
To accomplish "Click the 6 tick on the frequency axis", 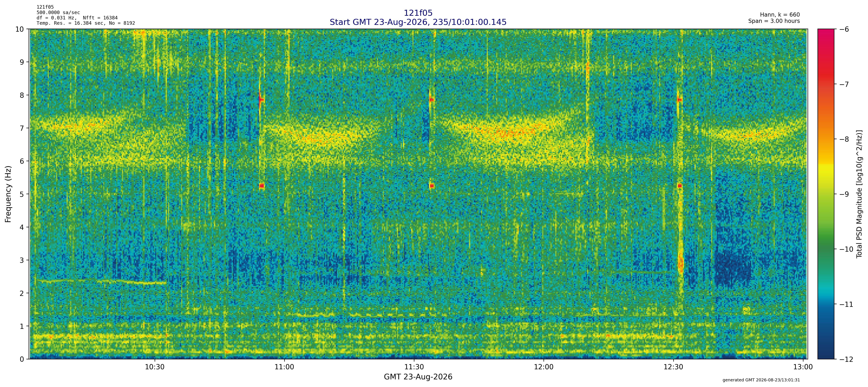I will pyautogui.click(x=22, y=161).
